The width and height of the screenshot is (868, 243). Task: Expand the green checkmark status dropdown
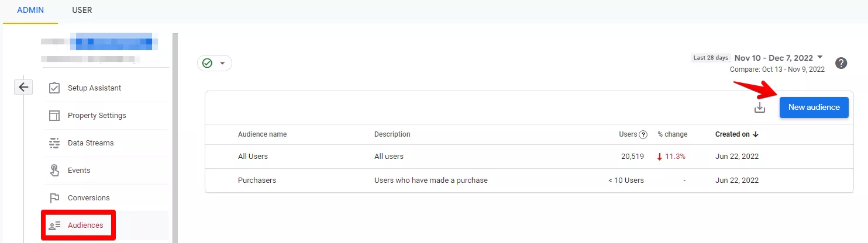click(215, 63)
